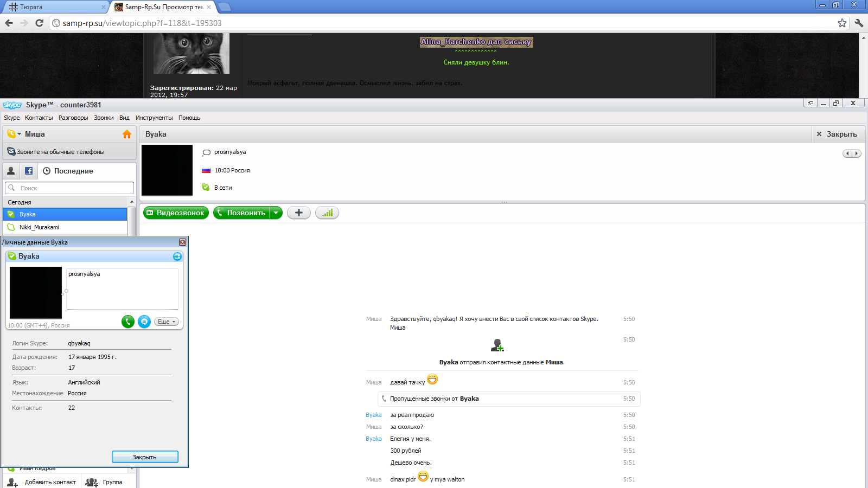Click "Добавить контакт" at the bottom
This screenshot has height=488, width=868.
point(42,482)
